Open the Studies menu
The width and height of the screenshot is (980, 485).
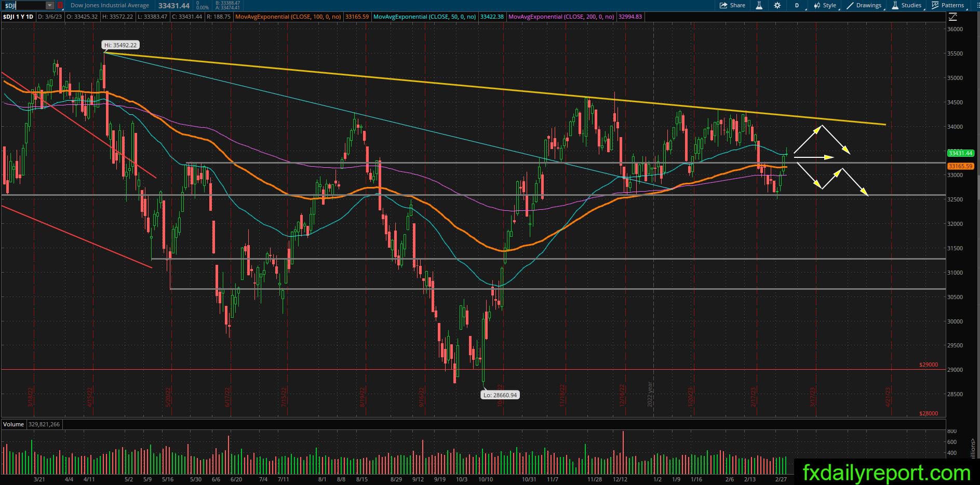pos(906,5)
